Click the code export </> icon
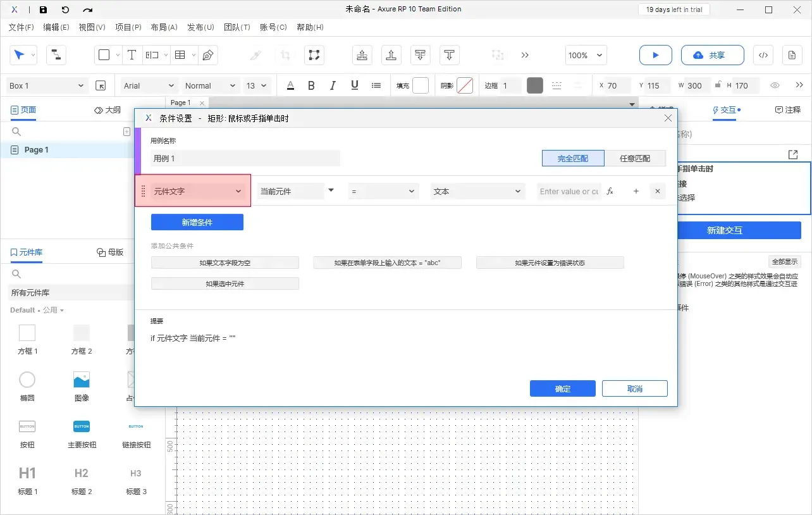The image size is (812, 515). (x=763, y=55)
